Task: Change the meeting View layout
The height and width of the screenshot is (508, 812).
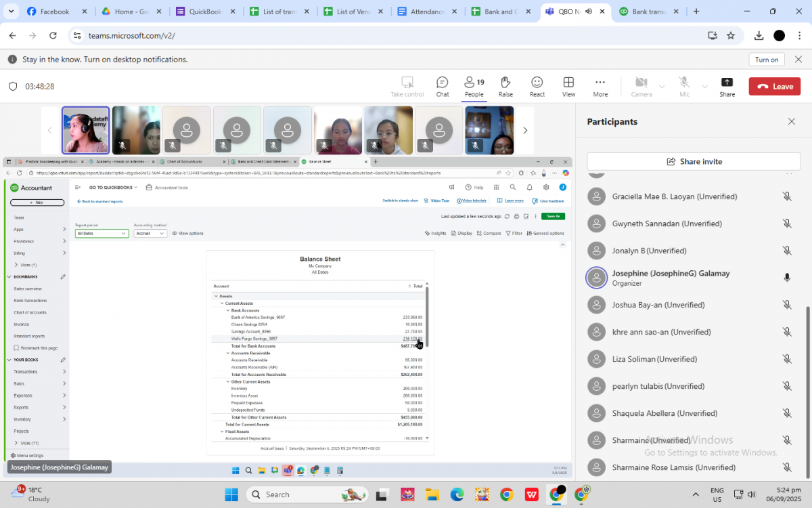Action: pos(568,87)
